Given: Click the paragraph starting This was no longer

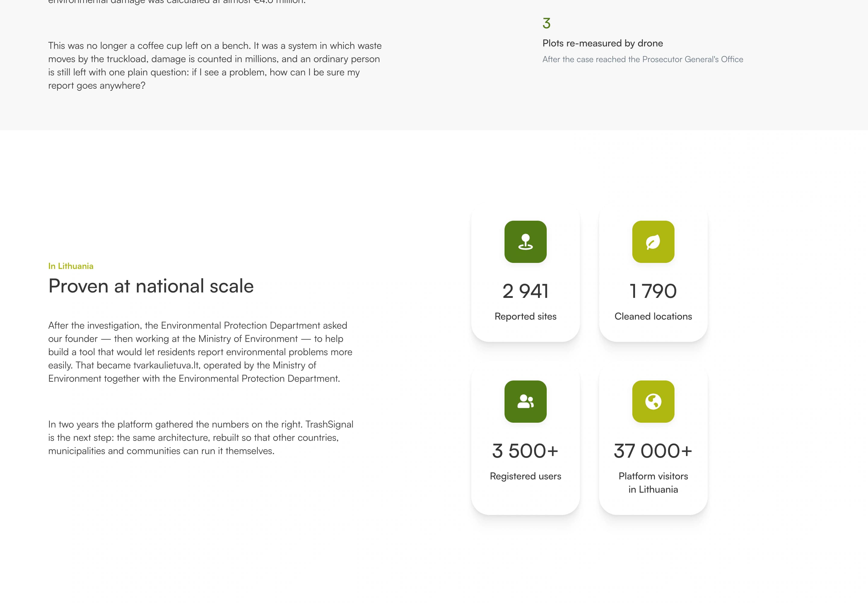Looking at the screenshot, I should (x=215, y=65).
